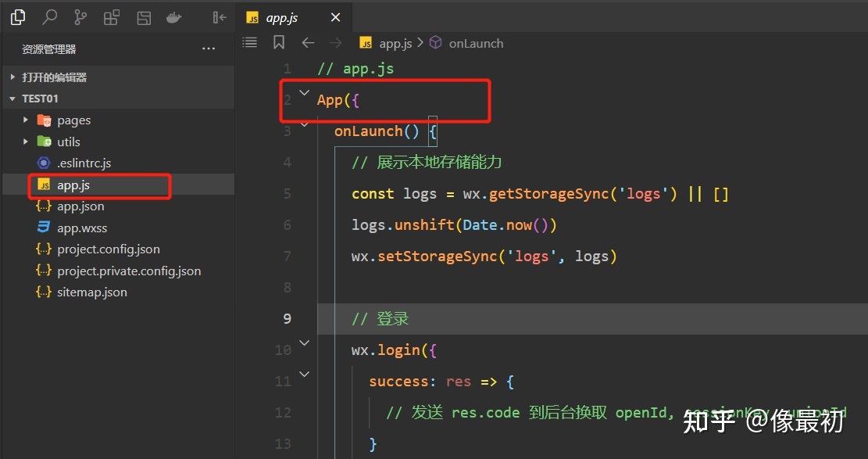Open the Explorer files icon
This screenshot has width=868, height=459.
(x=17, y=17)
